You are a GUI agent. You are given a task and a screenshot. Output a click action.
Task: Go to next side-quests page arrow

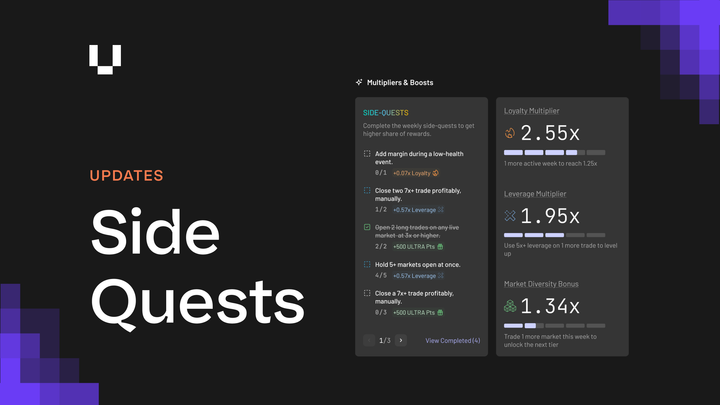[401, 340]
